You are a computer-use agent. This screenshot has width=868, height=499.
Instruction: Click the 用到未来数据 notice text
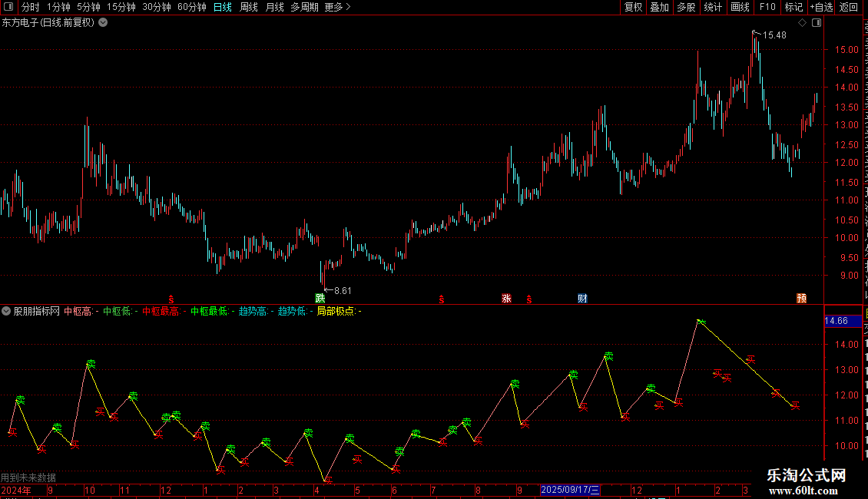(28, 478)
